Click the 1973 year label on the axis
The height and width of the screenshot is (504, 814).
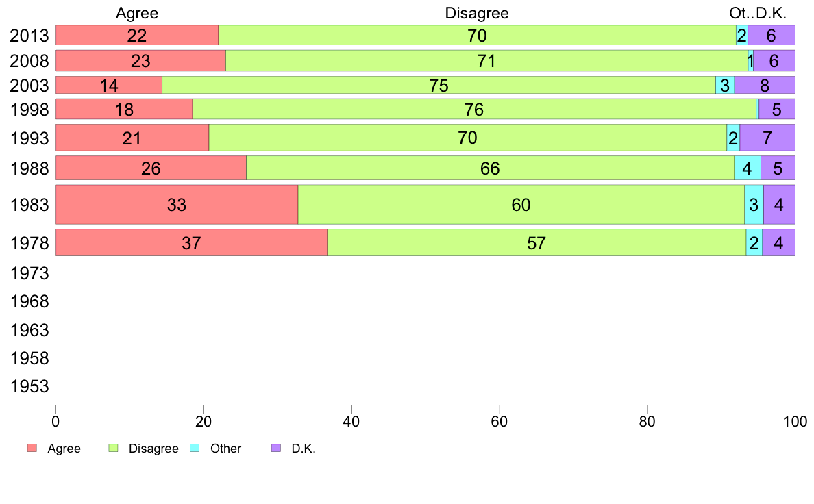point(29,273)
